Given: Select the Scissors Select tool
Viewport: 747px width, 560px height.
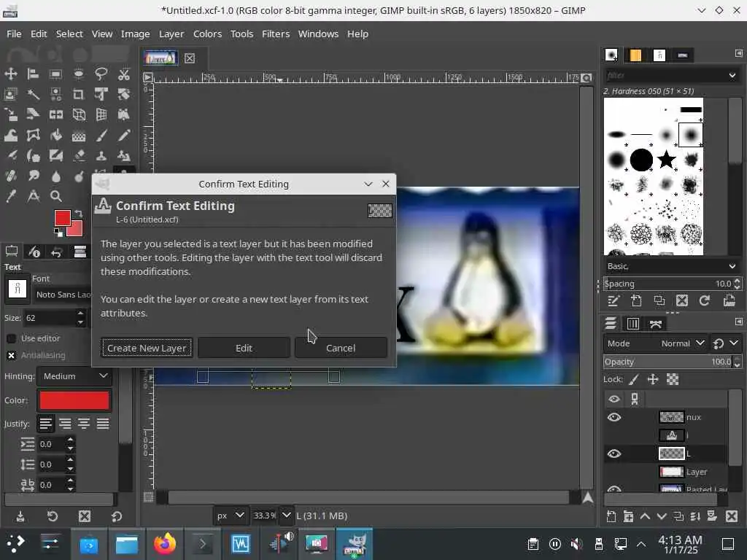Looking at the screenshot, I should [x=124, y=74].
